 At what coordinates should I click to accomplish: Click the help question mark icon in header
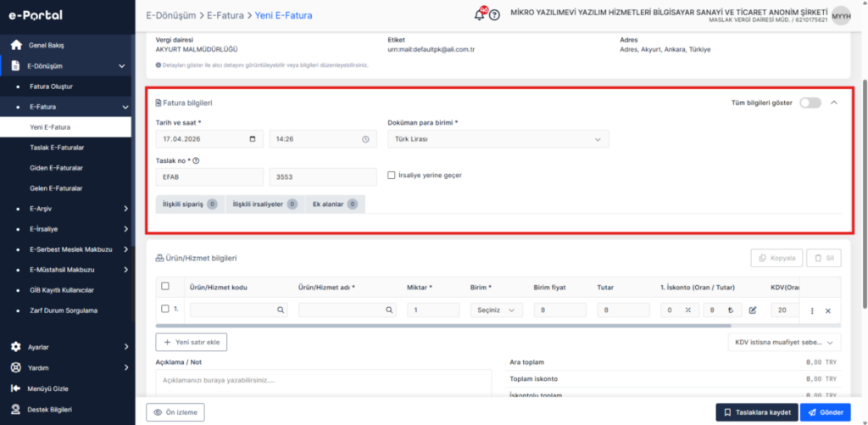(x=494, y=15)
